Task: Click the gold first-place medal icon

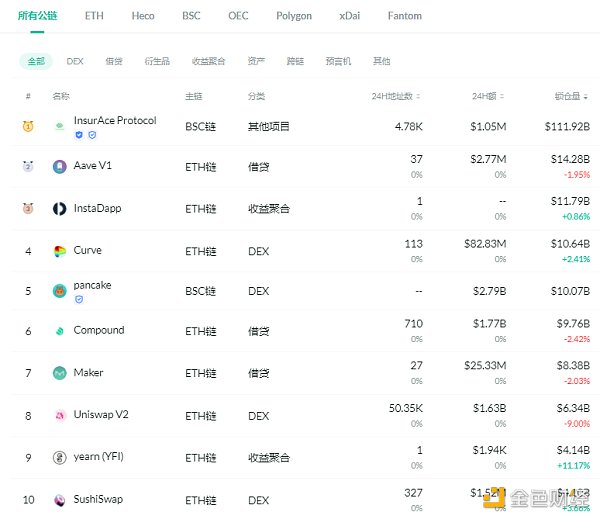Action: click(28, 126)
